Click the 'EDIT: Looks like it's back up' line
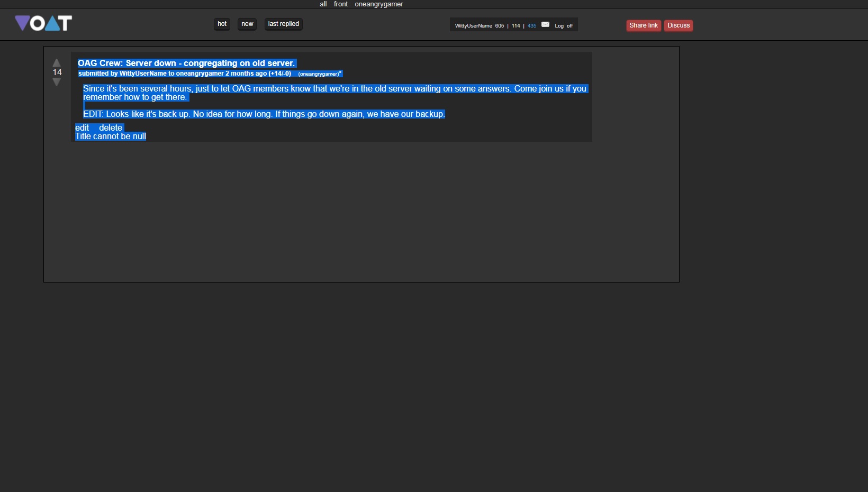The width and height of the screenshot is (868, 492). coord(264,114)
